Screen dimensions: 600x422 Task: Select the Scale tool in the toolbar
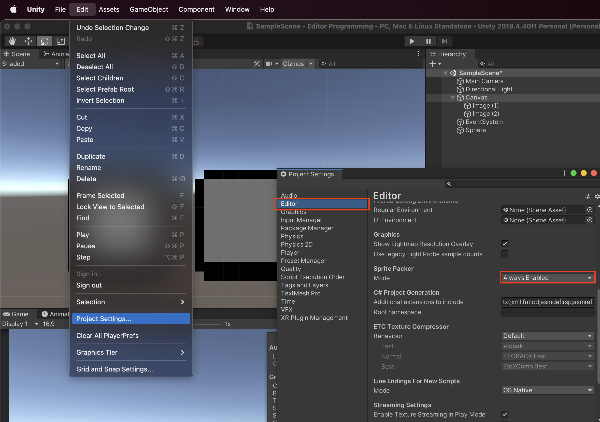(x=60, y=41)
